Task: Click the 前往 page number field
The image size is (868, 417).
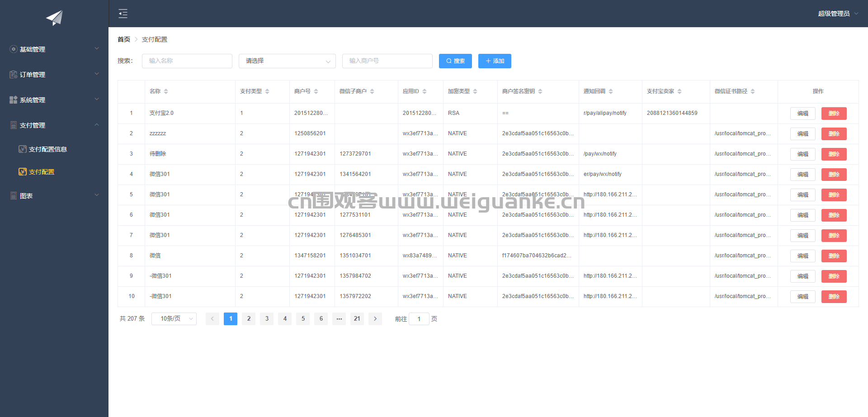Action: [419, 319]
